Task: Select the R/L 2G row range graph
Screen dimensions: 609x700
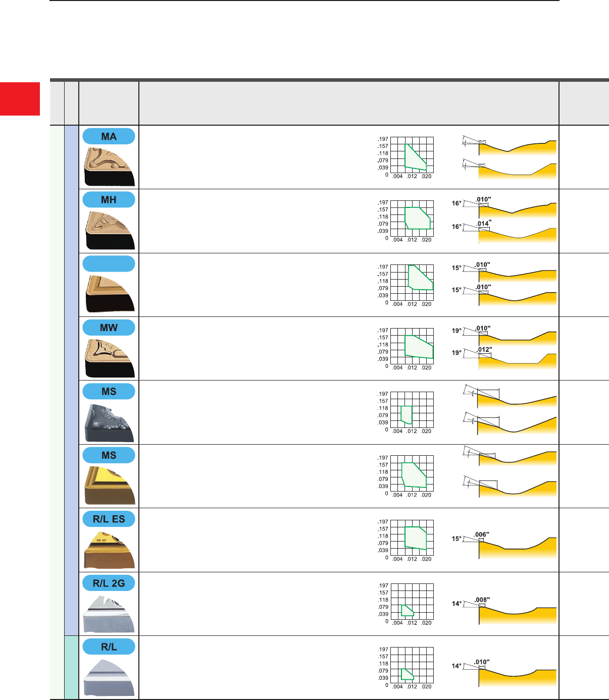Action: coord(412,604)
